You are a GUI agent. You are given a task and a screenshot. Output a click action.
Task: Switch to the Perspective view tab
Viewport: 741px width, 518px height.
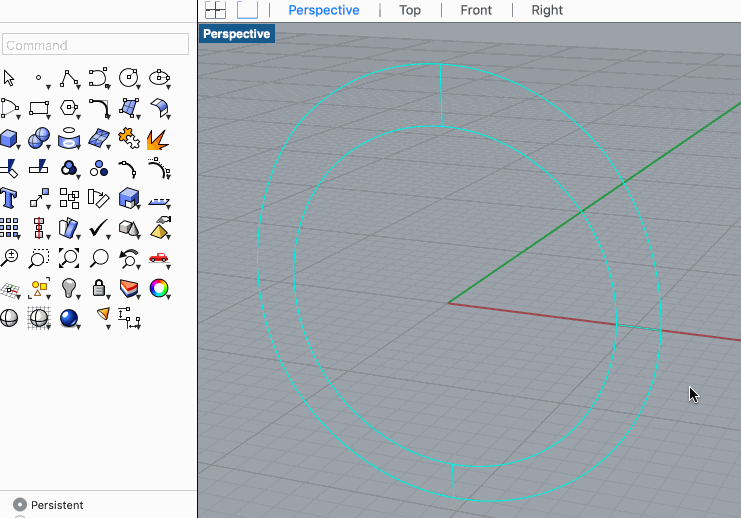pos(324,10)
